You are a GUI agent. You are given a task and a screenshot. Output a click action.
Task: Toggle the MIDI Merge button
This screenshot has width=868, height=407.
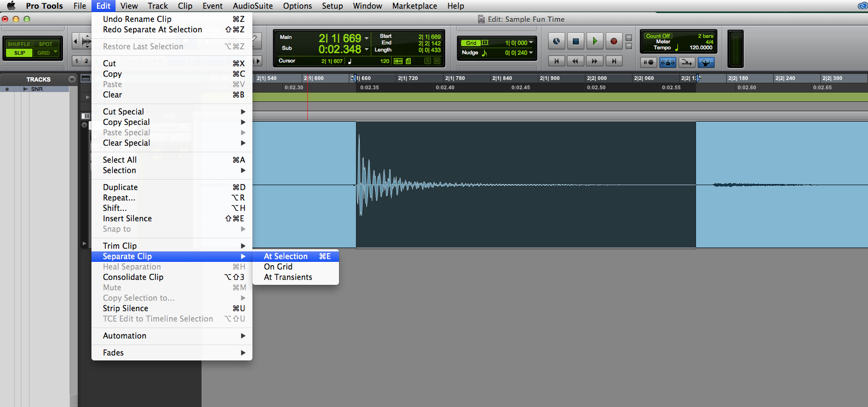point(687,62)
